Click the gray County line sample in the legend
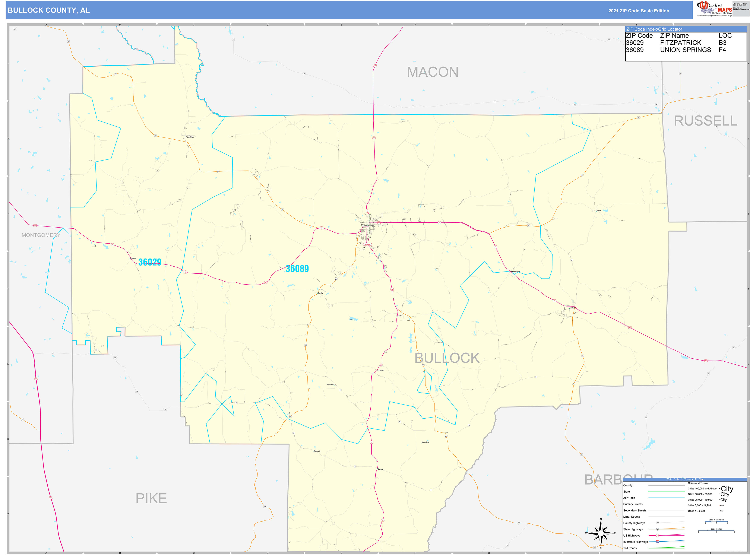756x555 pixels. coord(666,485)
